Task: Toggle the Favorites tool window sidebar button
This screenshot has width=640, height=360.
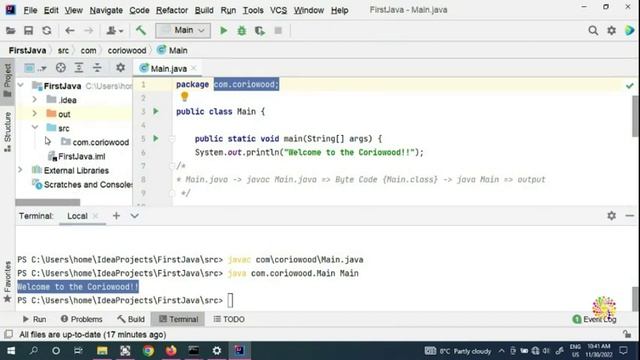Action: click(x=7, y=282)
